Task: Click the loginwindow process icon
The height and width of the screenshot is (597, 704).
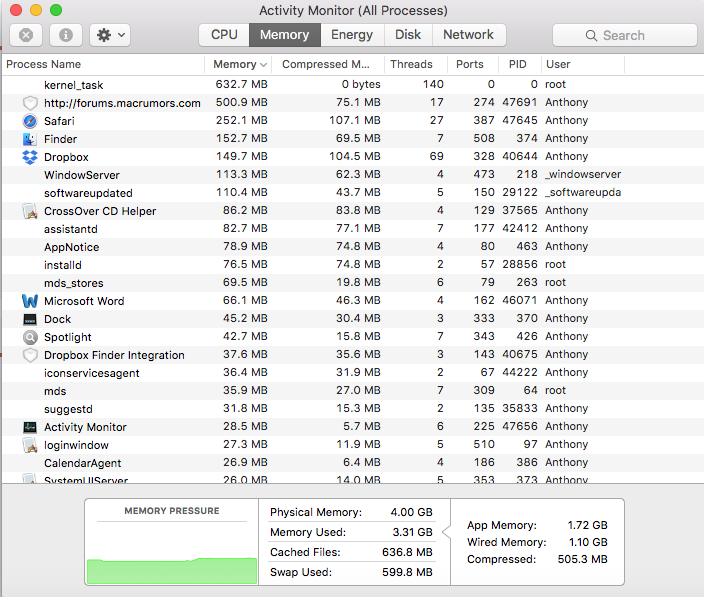Action: (x=30, y=445)
